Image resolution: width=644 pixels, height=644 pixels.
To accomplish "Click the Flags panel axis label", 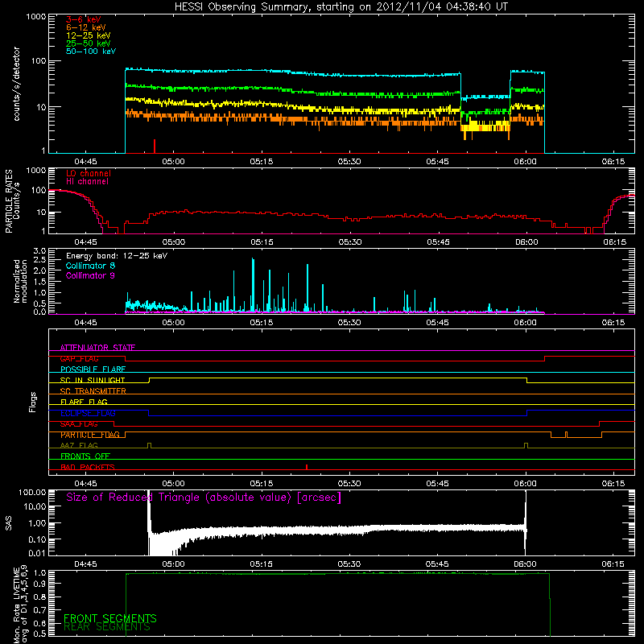I will click(33, 402).
